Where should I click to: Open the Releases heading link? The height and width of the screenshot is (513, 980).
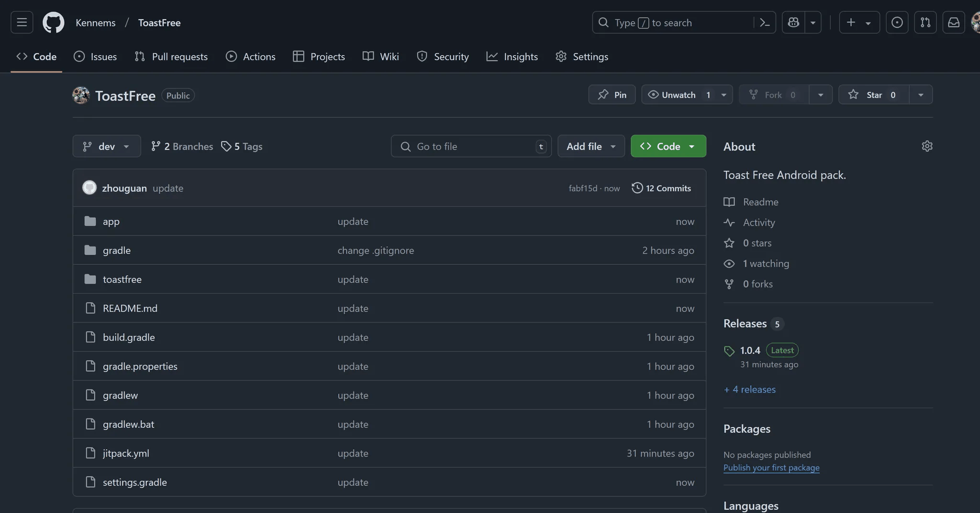coord(745,324)
